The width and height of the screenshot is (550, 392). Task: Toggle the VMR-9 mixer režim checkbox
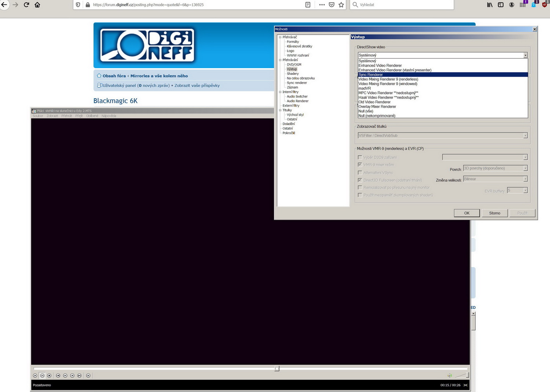[x=360, y=165]
